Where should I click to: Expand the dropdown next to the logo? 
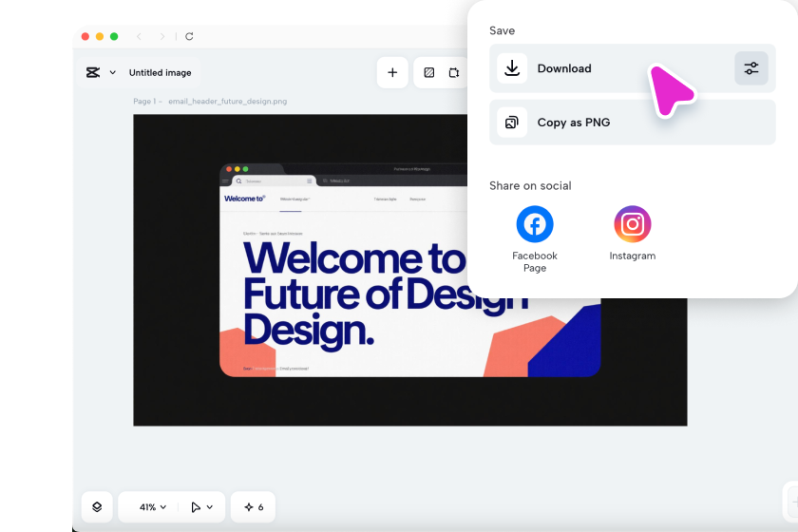point(112,72)
